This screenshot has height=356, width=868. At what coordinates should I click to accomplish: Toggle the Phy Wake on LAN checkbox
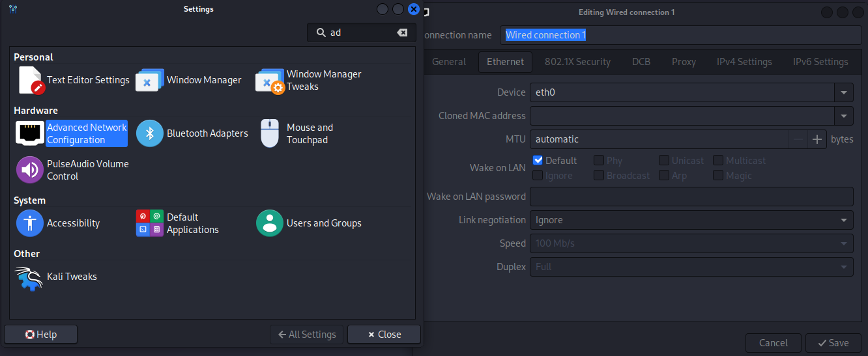click(598, 160)
